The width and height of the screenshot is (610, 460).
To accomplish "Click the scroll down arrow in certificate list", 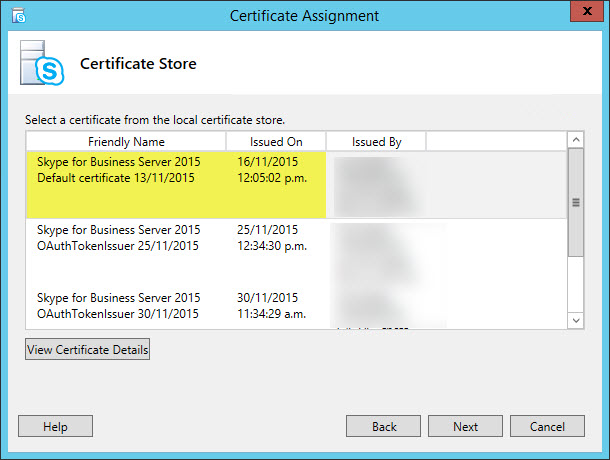I will [576, 320].
